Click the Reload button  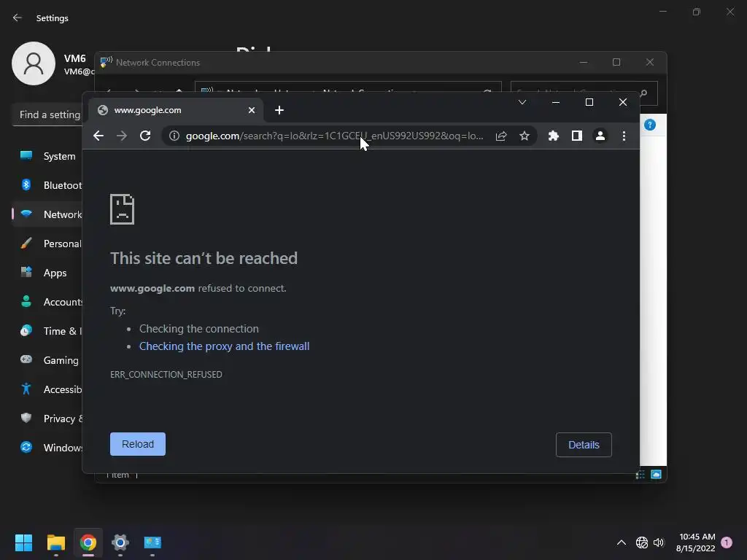(x=138, y=444)
